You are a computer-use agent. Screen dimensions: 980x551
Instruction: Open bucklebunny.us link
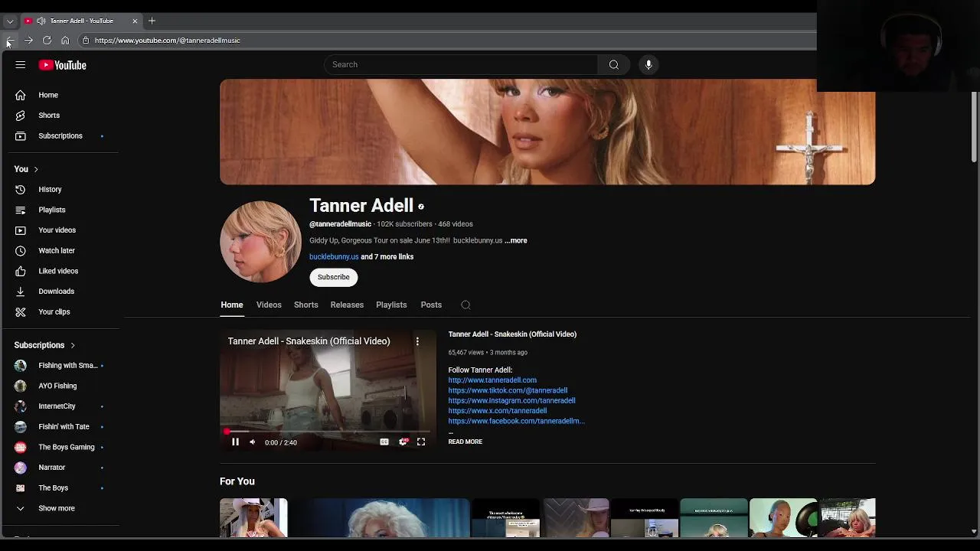(334, 257)
